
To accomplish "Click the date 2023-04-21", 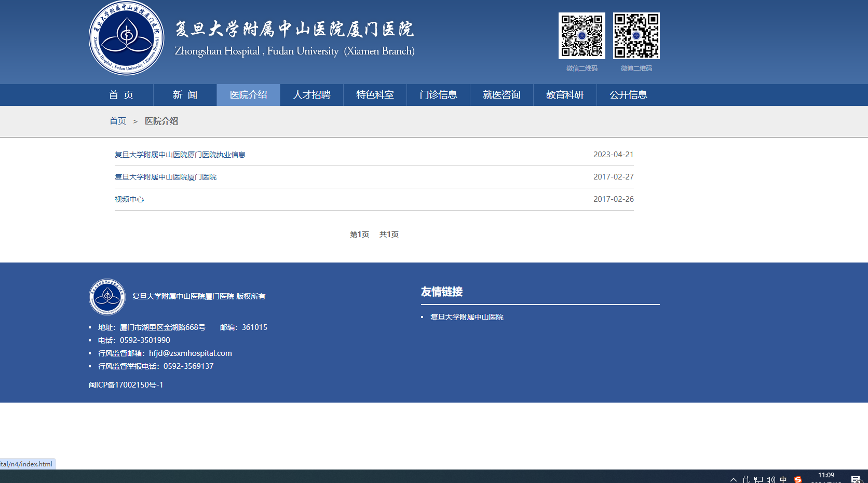I will point(614,155).
